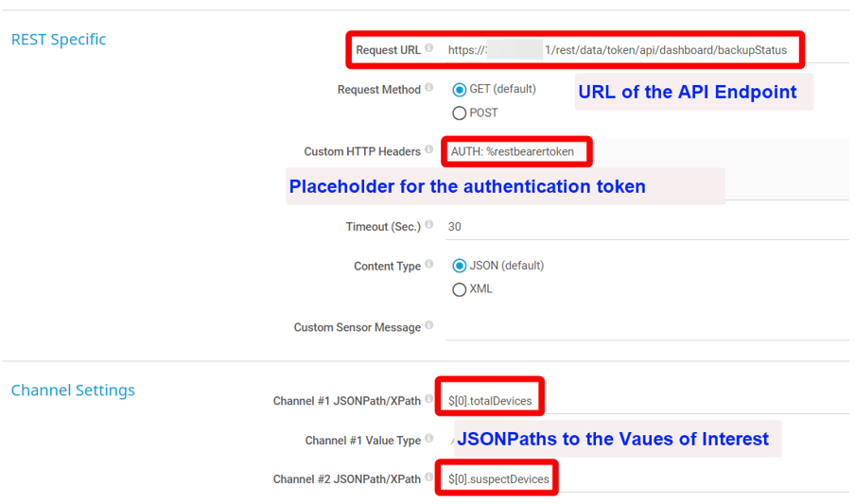The image size is (855, 504).
Task: Choose JSON (default) content type
Action: click(460, 267)
